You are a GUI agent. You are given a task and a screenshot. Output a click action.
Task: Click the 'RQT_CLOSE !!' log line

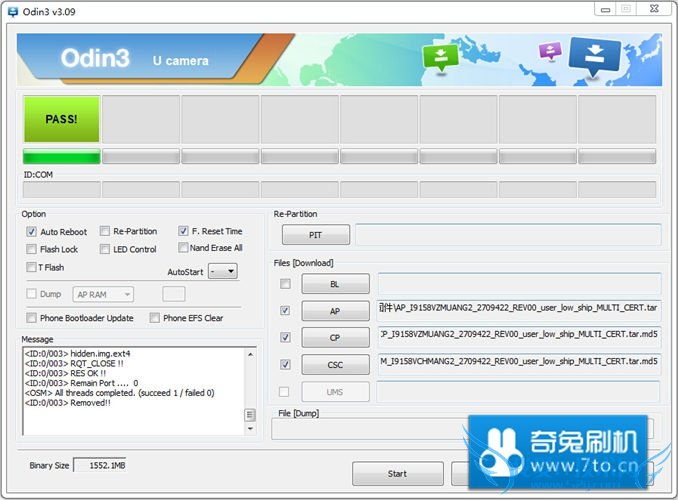point(74,363)
